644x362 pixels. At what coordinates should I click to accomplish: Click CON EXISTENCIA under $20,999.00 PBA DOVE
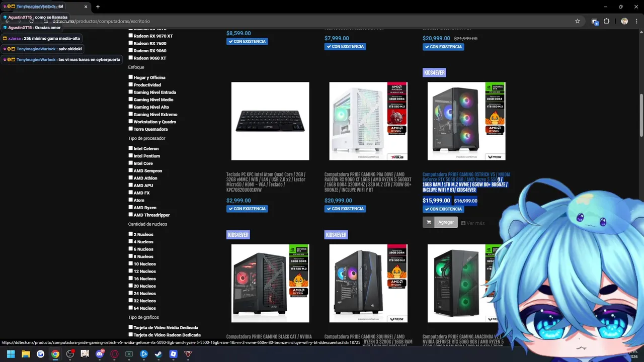pos(345,209)
